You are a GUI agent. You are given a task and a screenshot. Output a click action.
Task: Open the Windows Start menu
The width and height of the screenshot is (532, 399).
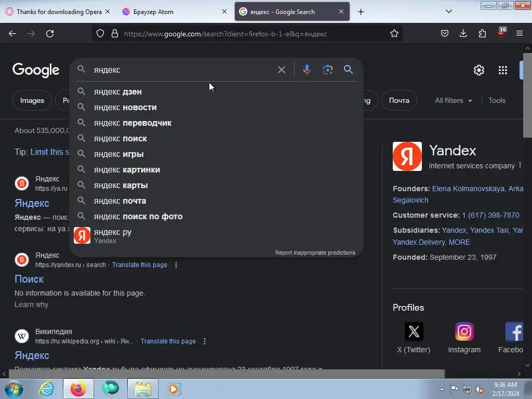click(14, 389)
